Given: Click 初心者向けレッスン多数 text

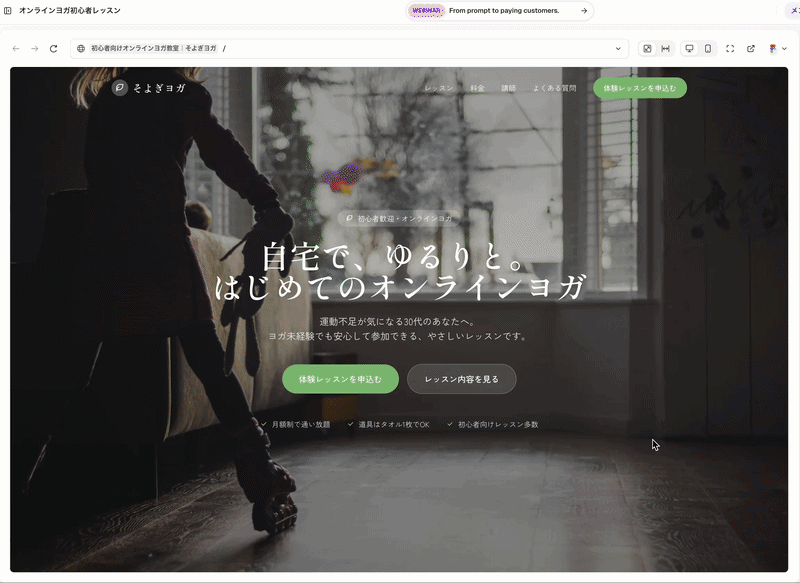Looking at the screenshot, I should (498, 424).
